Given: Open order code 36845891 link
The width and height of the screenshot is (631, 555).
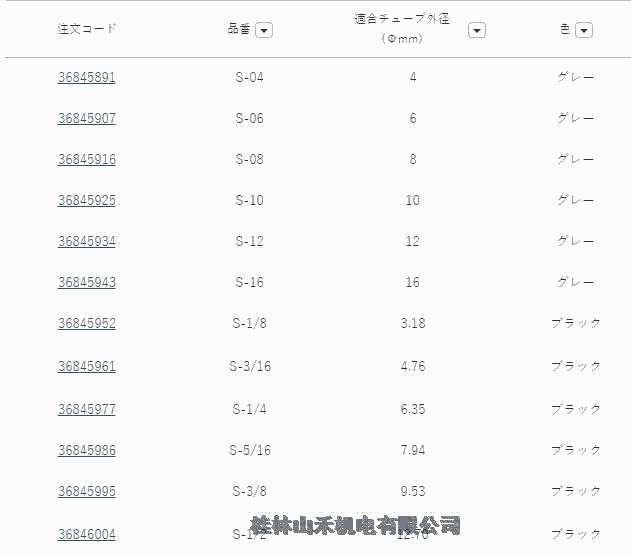Looking at the screenshot, I should point(87,77).
